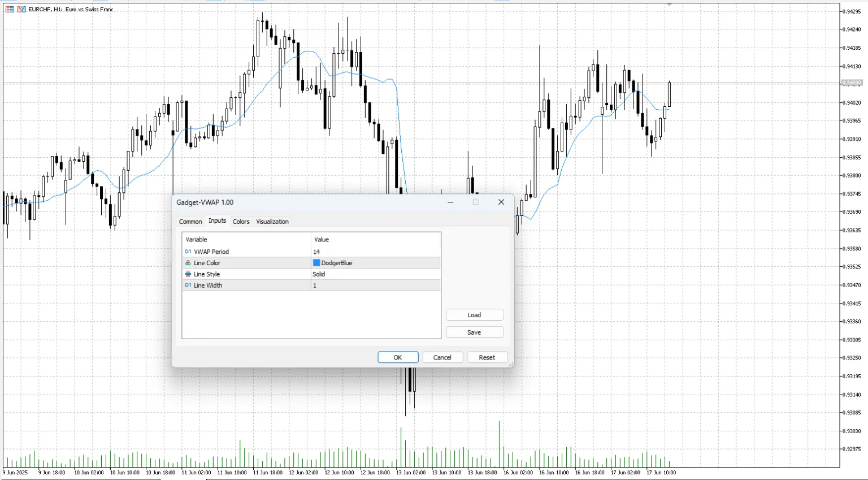Save the current input settings
868x480 pixels.
click(x=474, y=332)
